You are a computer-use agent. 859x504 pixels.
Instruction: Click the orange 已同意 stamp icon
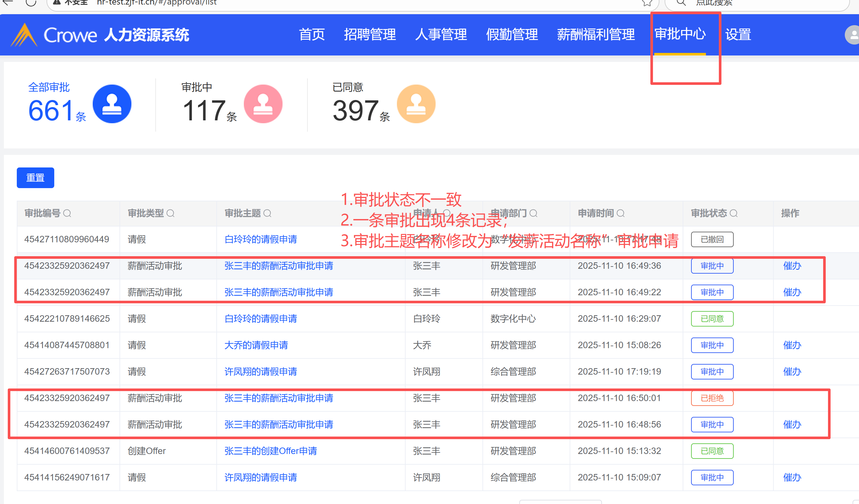(416, 104)
